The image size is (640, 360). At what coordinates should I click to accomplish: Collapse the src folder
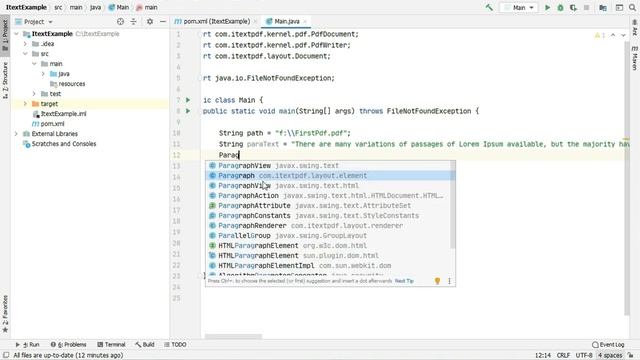(x=25, y=54)
